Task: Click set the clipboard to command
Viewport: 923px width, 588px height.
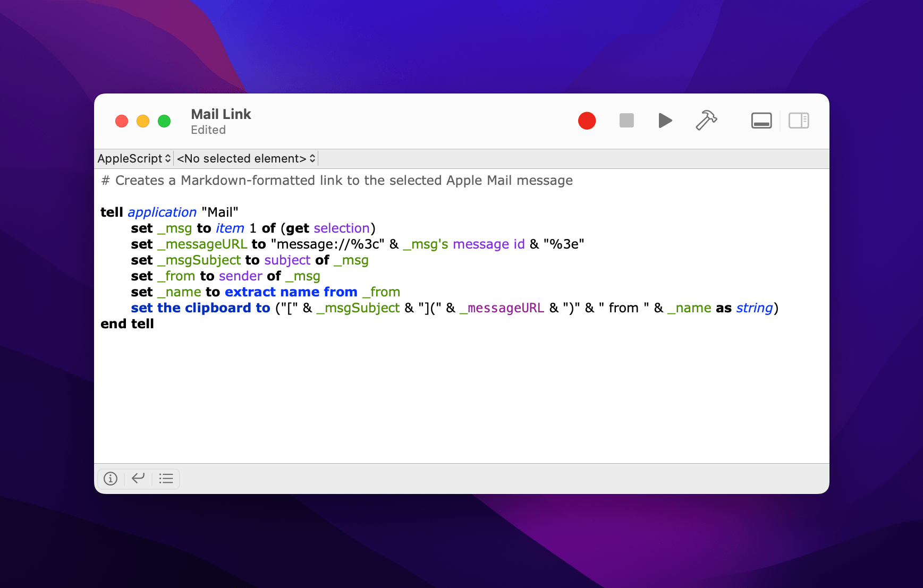Action: coord(201,308)
